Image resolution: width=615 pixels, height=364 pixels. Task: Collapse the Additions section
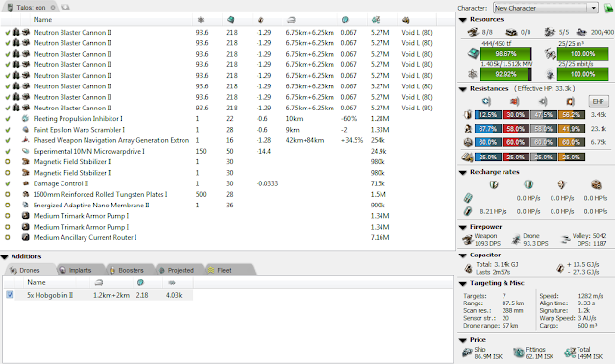4,257
